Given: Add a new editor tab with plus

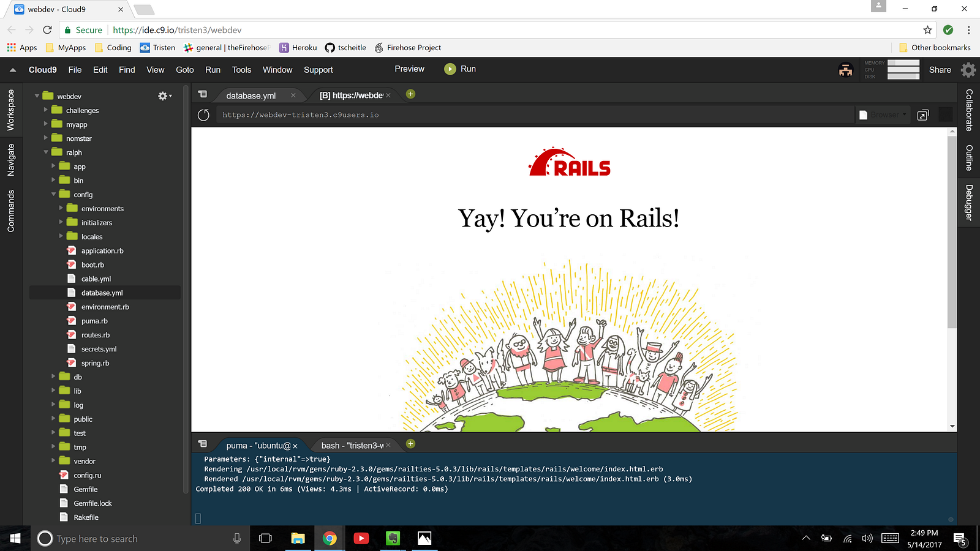Looking at the screenshot, I should 410,94.
